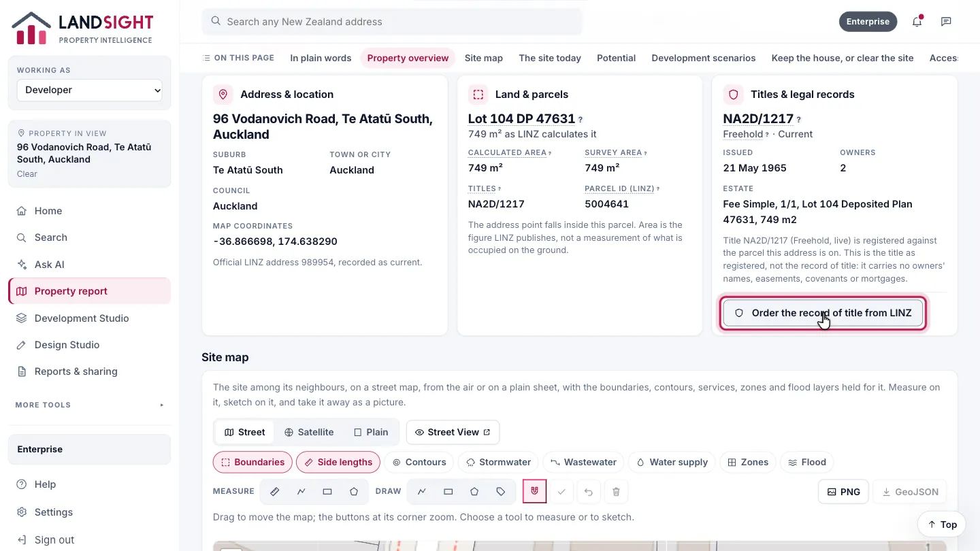Click the address search field
Image resolution: width=980 pixels, height=551 pixels.
[x=392, y=22]
